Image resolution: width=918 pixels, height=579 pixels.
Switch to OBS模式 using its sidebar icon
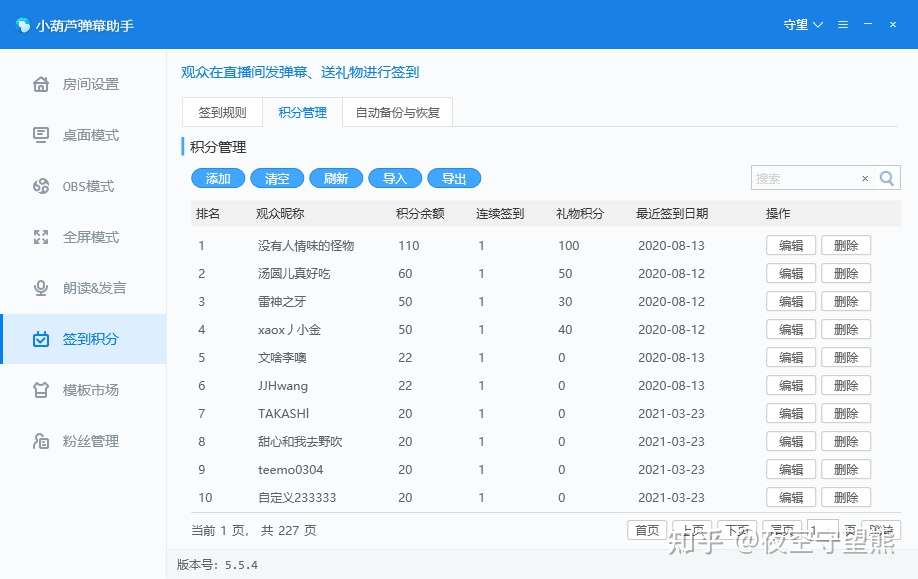(x=40, y=186)
